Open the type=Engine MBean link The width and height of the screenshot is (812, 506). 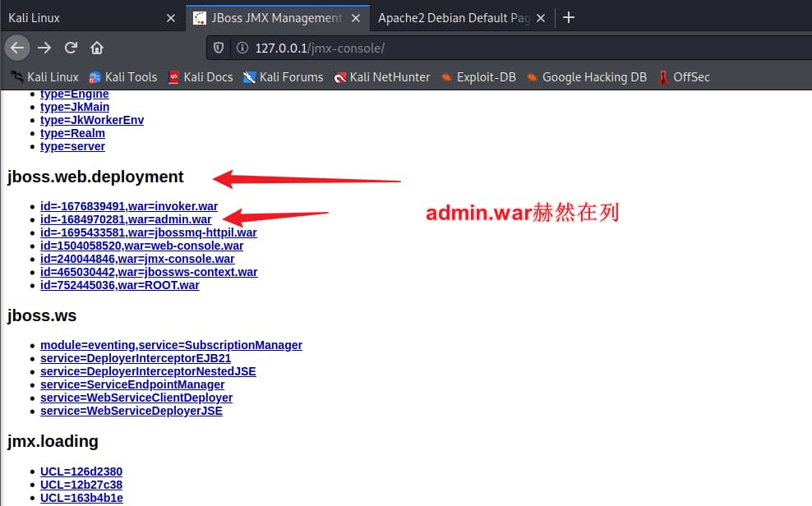75,94
